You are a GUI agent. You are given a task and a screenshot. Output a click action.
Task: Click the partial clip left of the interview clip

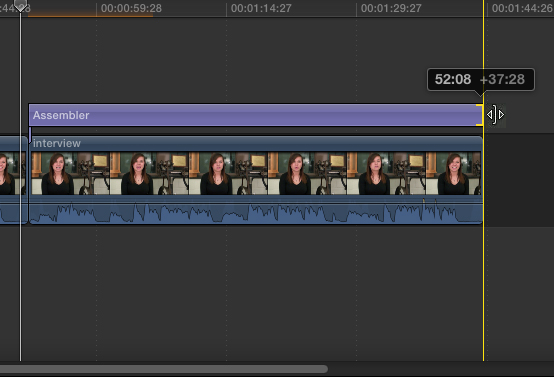click(13, 180)
